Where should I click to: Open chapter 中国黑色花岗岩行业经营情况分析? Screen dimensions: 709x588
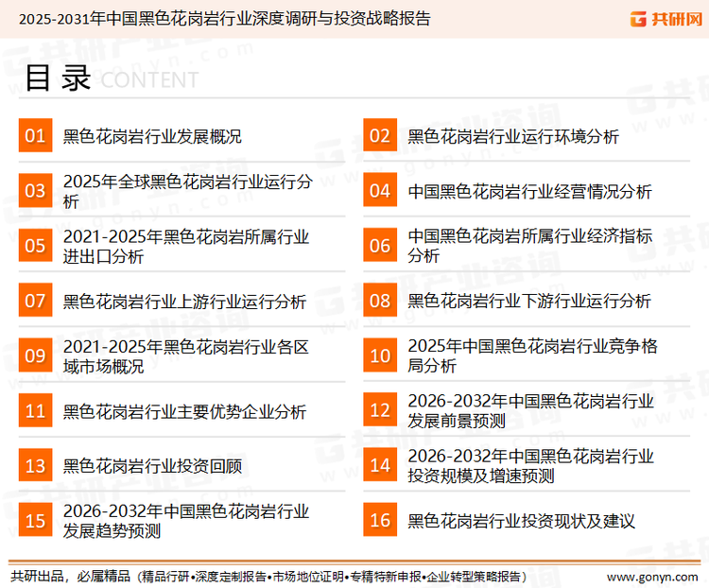(530, 191)
